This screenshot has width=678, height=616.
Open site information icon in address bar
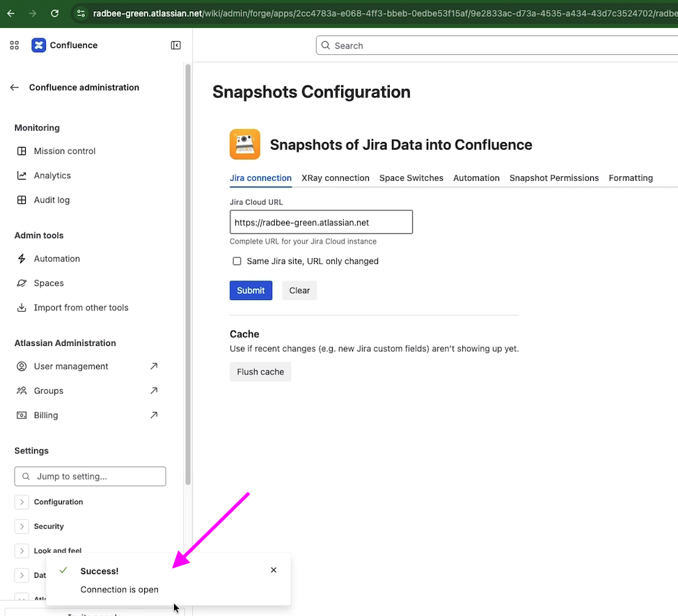(x=81, y=13)
